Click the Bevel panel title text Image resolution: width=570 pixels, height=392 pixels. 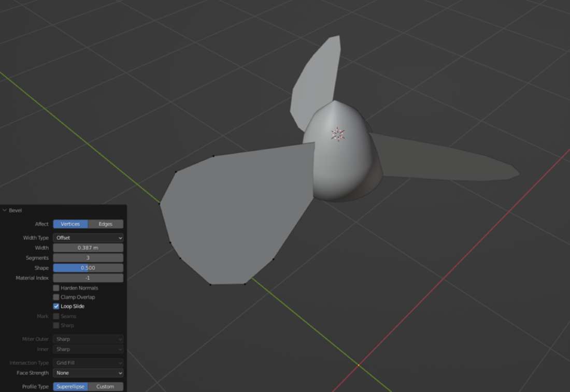click(x=15, y=210)
